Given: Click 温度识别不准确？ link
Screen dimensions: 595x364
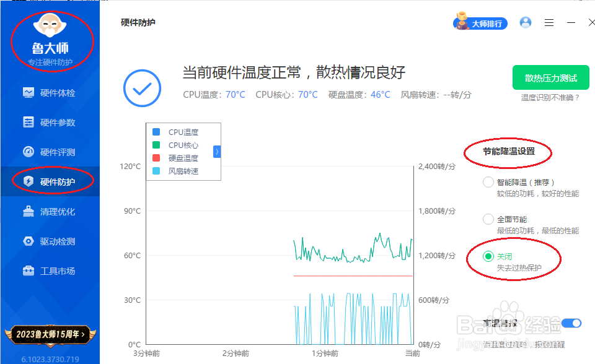Looking at the screenshot, I should (550, 97).
